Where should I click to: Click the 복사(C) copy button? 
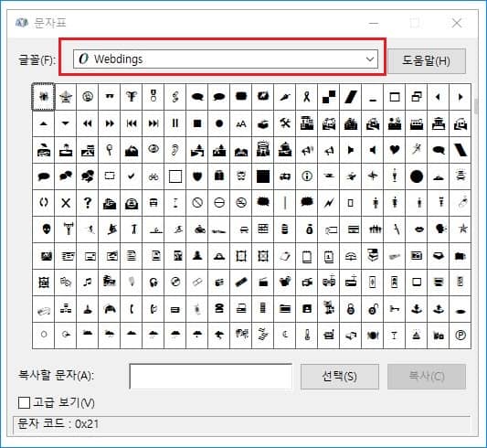(427, 377)
